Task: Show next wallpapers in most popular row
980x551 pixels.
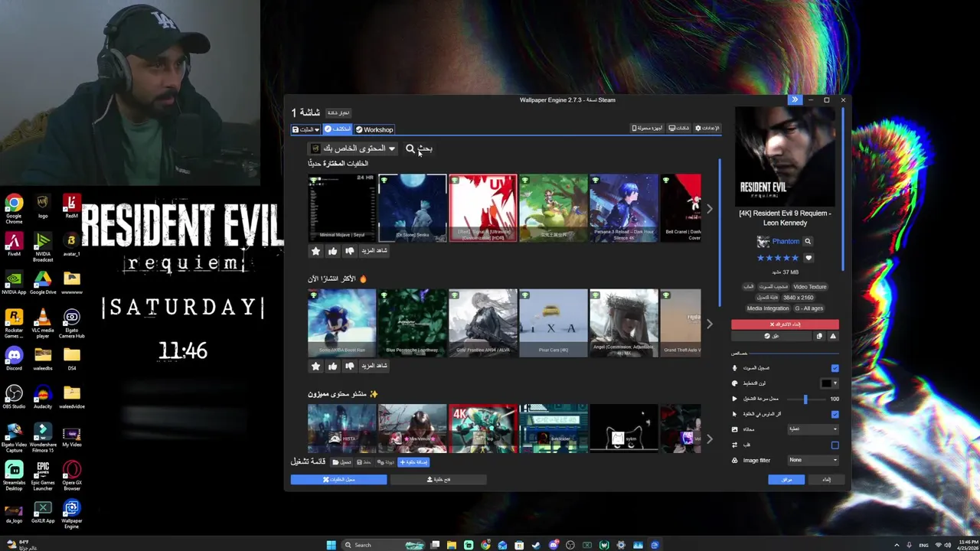Action: pyautogui.click(x=709, y=324)
